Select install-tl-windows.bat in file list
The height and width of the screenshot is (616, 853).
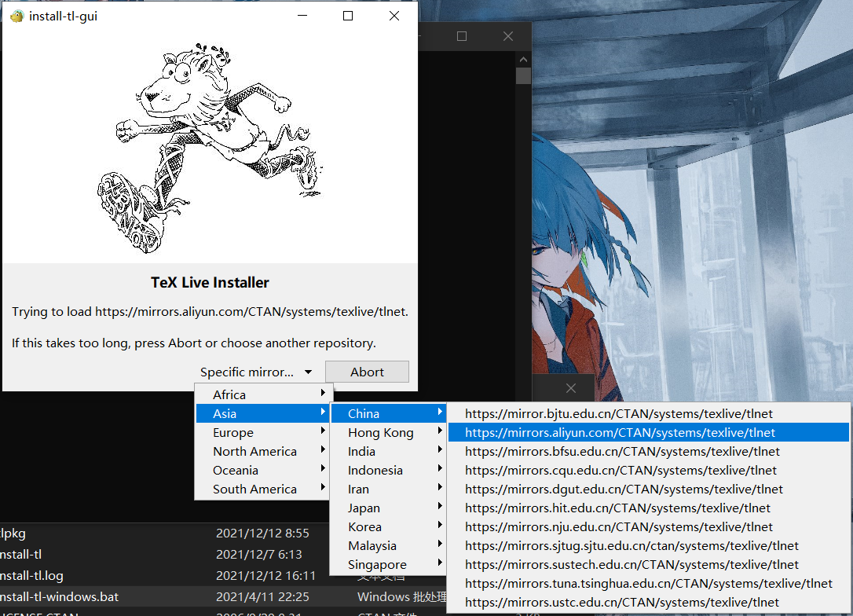pos(223,597)
